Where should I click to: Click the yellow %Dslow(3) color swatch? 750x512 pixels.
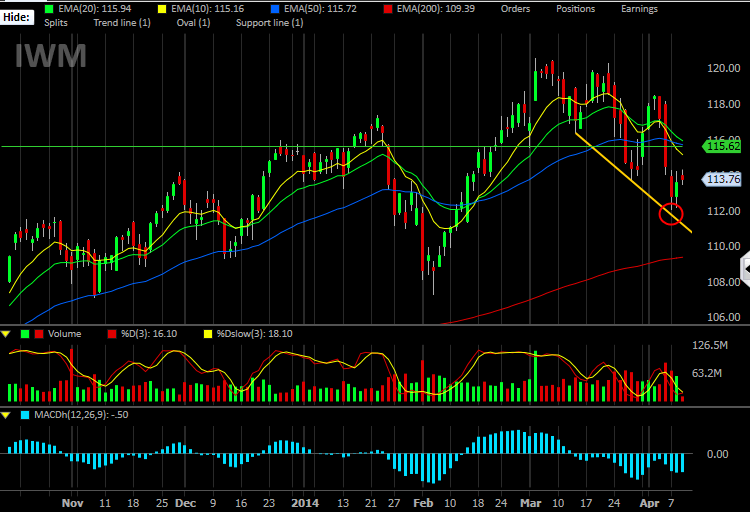coord(208,334)
